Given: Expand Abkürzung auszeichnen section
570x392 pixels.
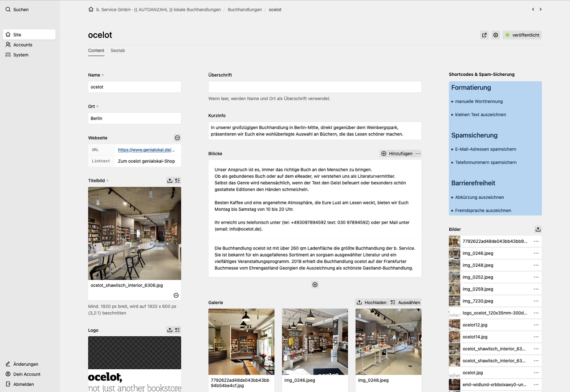Looking at the screenshot, I should pos(477,197).
